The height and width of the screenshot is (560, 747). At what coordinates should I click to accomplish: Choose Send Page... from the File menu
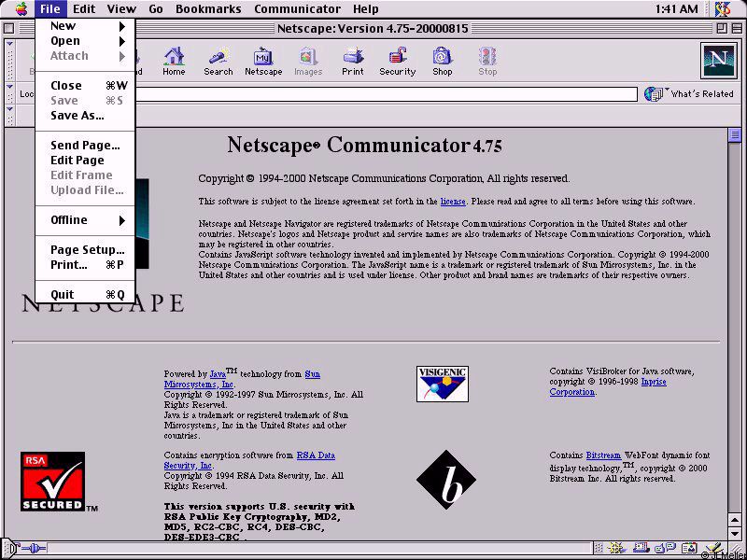86,146
